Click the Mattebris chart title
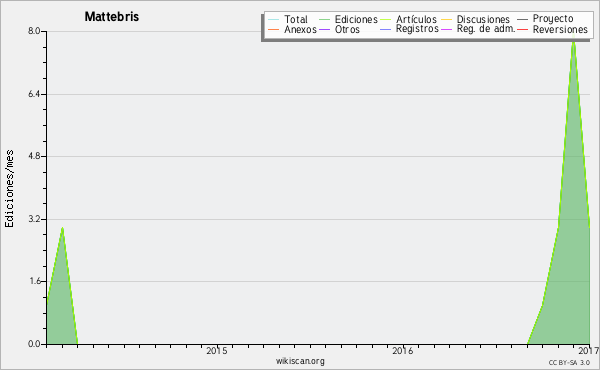This screenshot has width=600, height=370. 112,16
